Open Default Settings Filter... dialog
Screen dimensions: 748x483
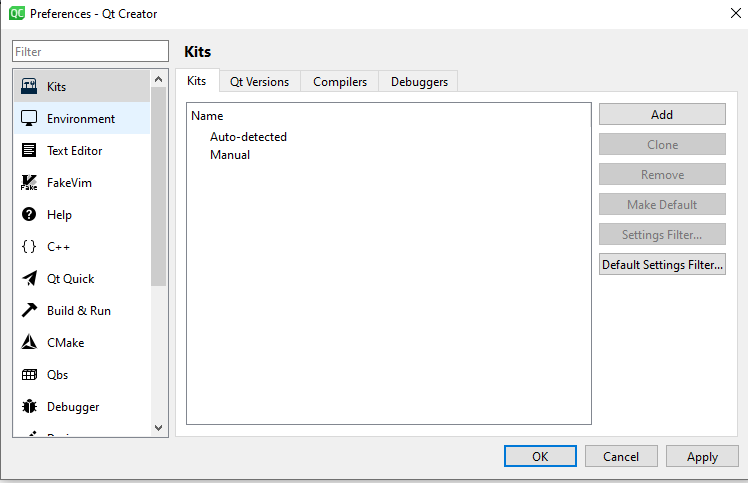(662, 264)
